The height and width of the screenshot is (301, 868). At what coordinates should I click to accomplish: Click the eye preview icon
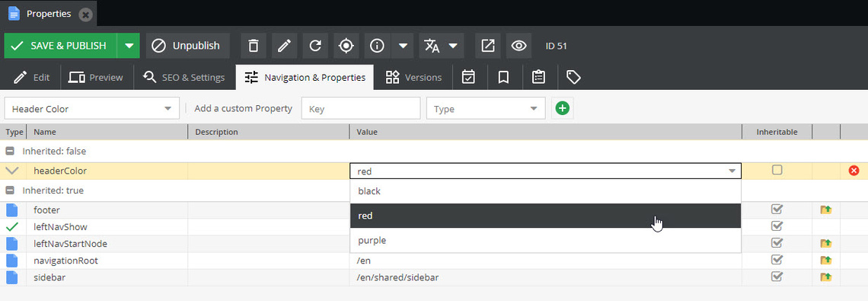point(519,46)
